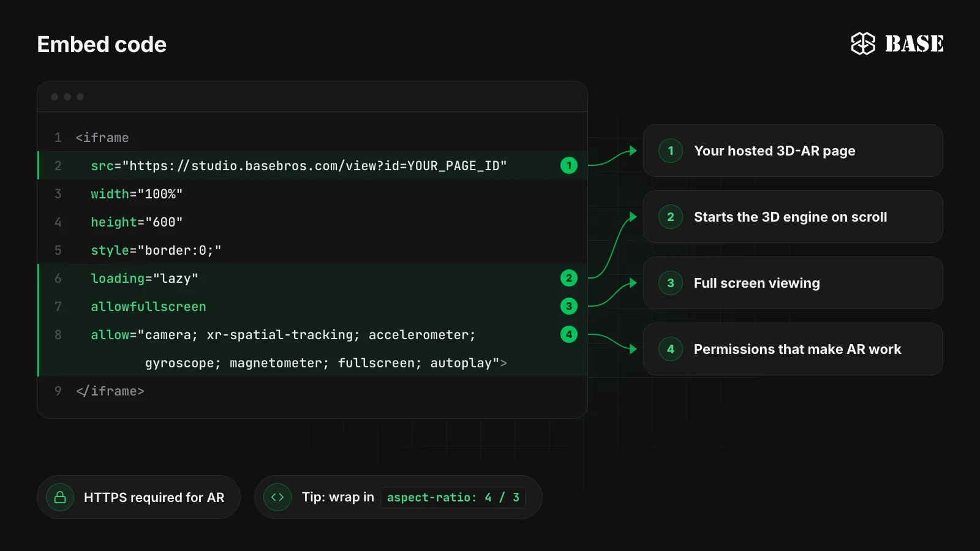This screenshot has width=980, height=551.
Task: Click the 'BASE' wordmark text
Action: click(x=914, y=43)
